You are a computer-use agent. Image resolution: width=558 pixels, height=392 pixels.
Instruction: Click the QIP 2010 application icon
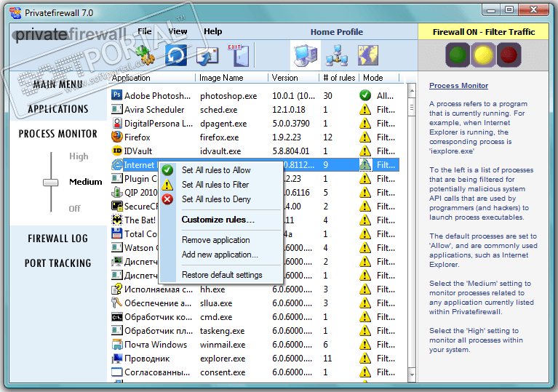[x=116, y=193]
